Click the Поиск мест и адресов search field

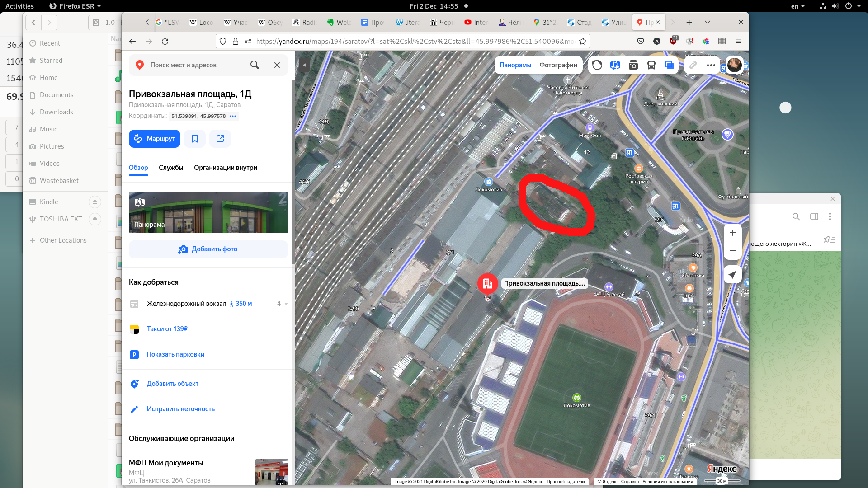(197, 65)
